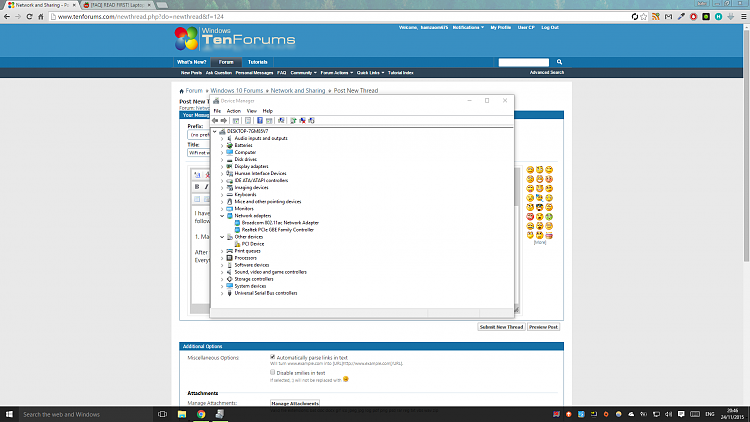Collapse DESKTOP-7GM85V7 root node
Image resolution: width=750 pixels, height=422 pixels.
pyautogui.click(x=215, y=131)
